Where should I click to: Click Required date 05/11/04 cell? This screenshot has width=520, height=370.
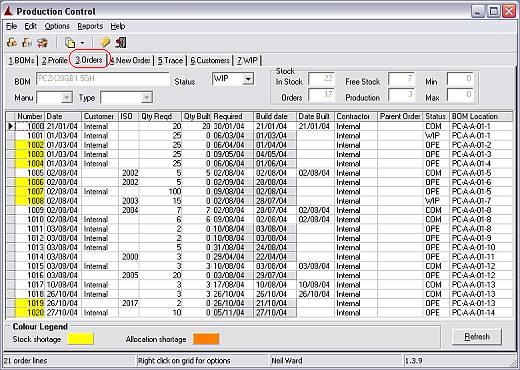[233, 313]
